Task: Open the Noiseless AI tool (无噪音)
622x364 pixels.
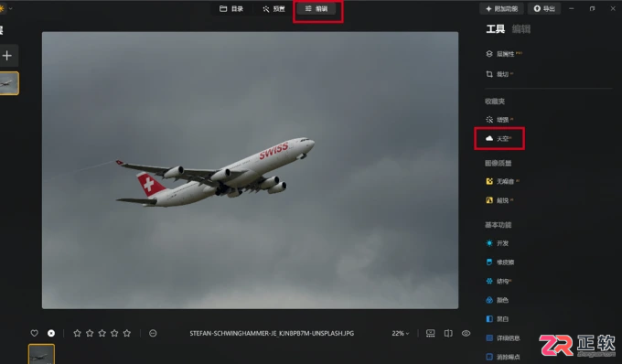Action: tap(502, 181)
